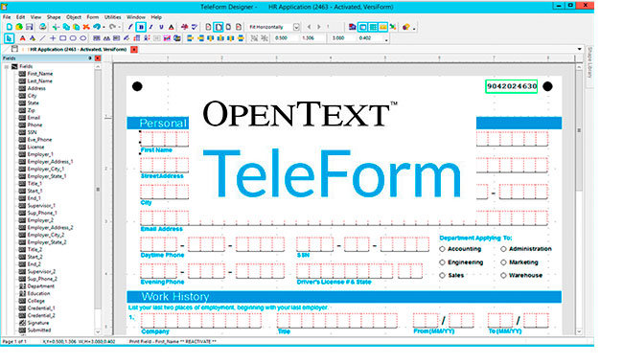Open the File menu
The width and height of the screenshot is (623, 364).
[x=7, y=17]
